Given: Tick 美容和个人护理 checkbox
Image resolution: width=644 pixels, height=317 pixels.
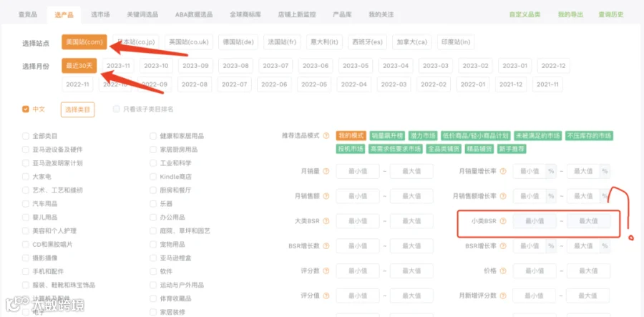Looking at the screenshot, I should point(26,230).
